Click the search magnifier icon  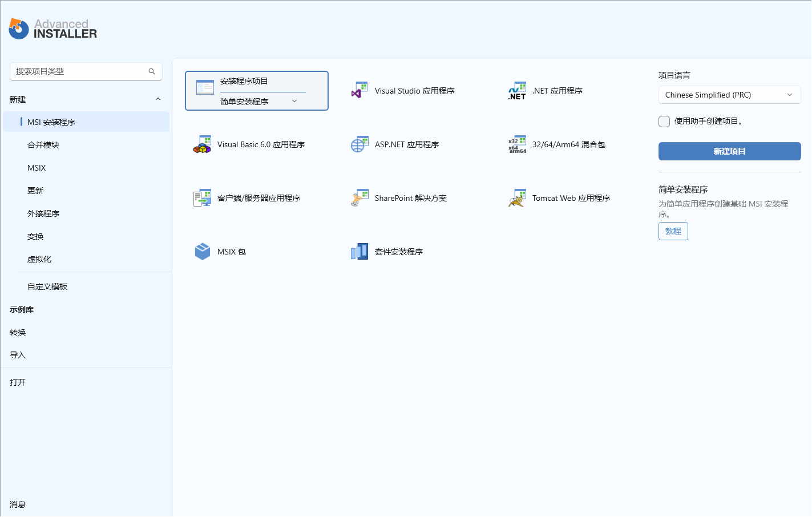pyautogui.click(x=152, y=71)
